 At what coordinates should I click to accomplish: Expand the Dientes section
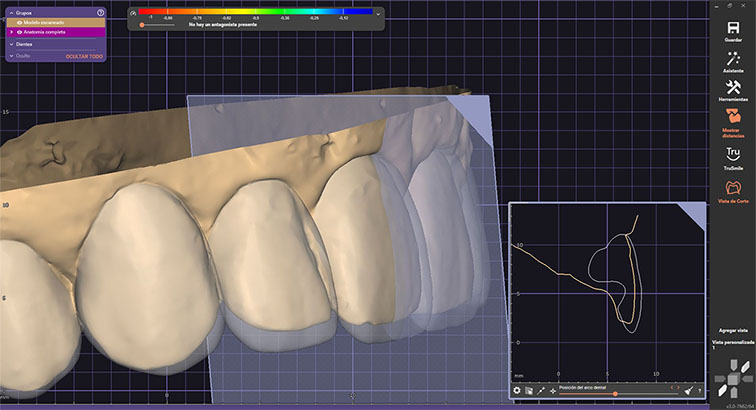(x=10, y=44)
